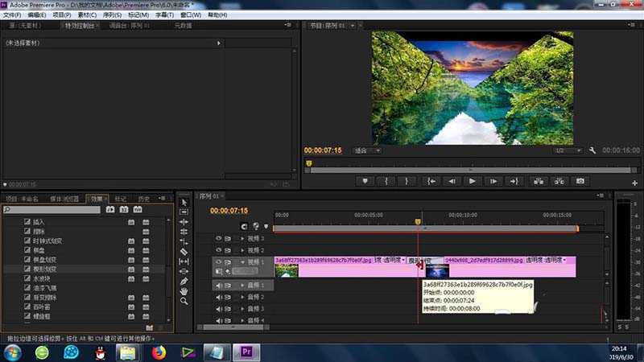Toggle Video 1 track output eye
The width and height of the screenshot is (644, 362).
218,261
